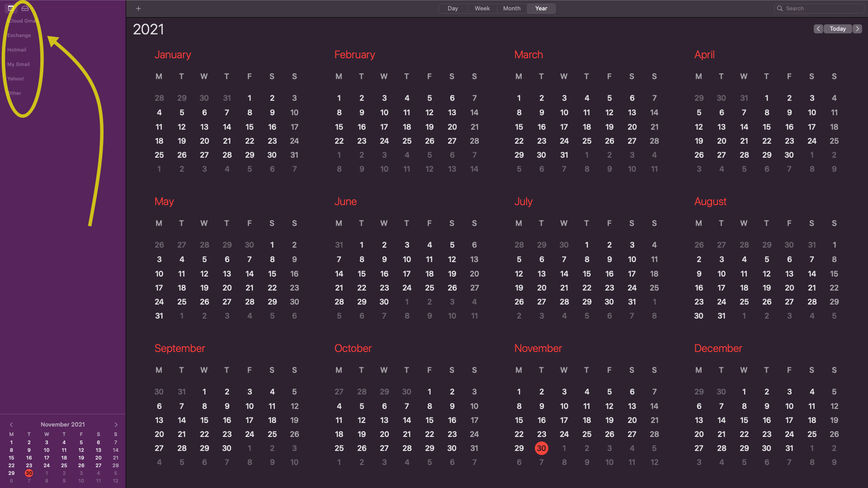Switch to Day view tab
Image resolution: width=868 pixels, height=488 pixels.
453,9
